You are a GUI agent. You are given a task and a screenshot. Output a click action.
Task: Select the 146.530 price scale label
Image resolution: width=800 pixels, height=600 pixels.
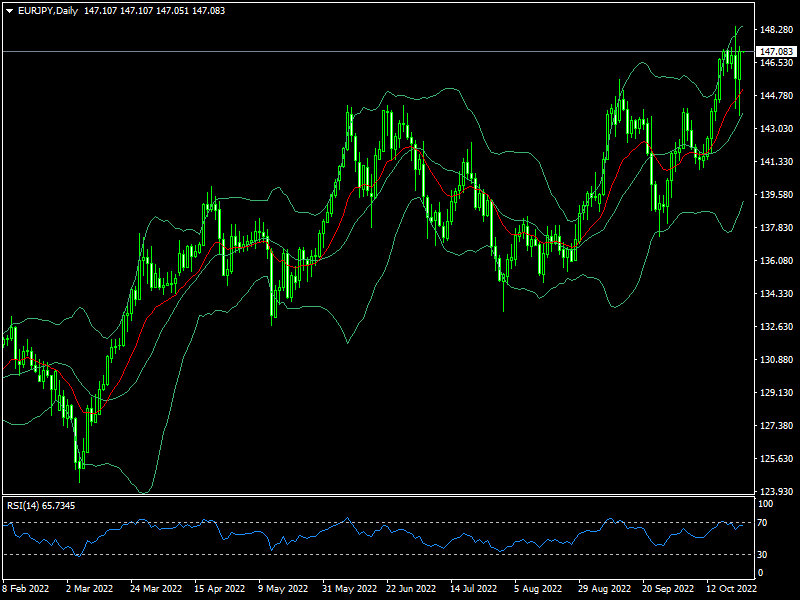[777, 63]
